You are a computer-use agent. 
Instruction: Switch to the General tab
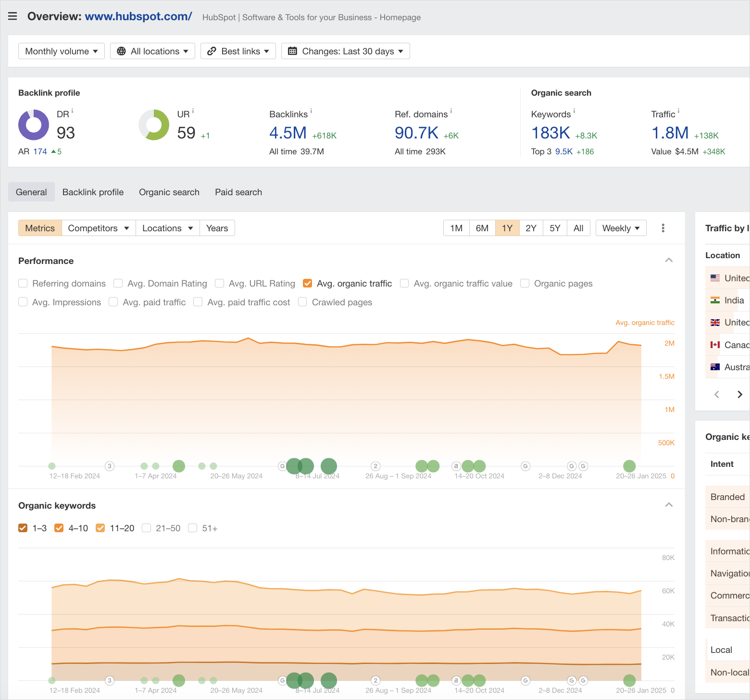[x=31, y=192]
